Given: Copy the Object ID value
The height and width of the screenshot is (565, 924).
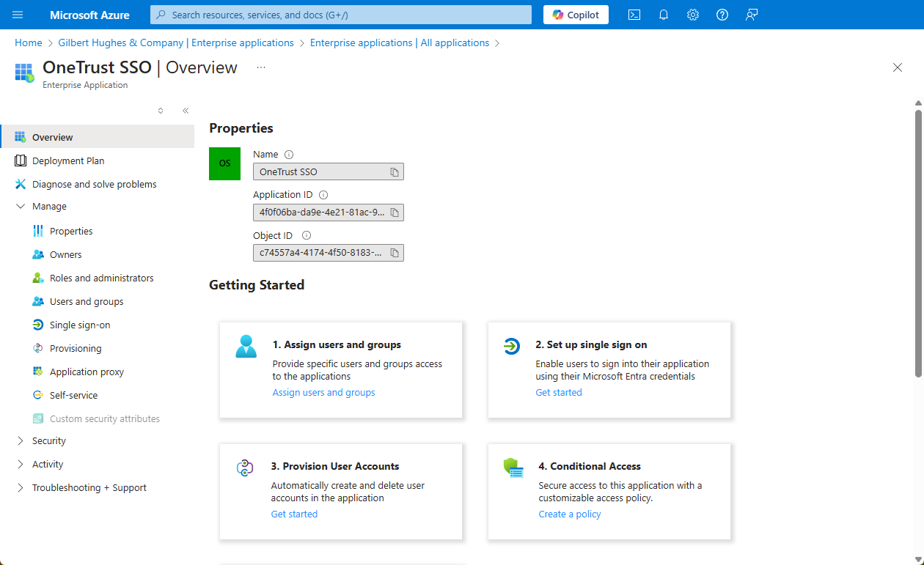Looking at the screenshot, I should coord(395,253).
